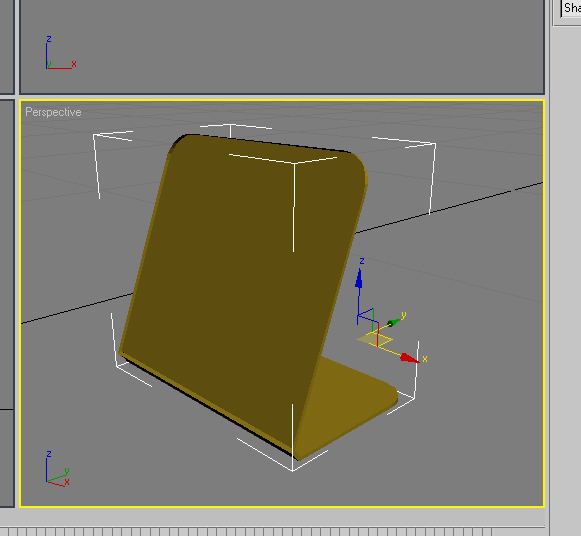Open the Perspective viewport label menu

[53, 112]
